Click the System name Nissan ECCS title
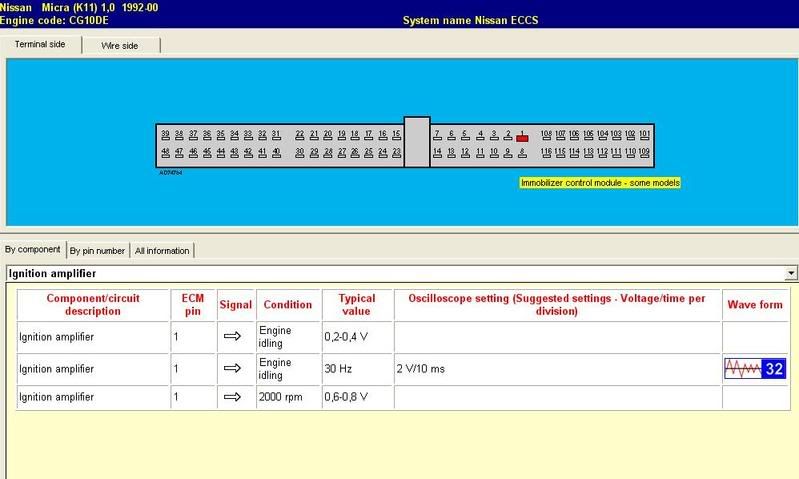This screenshot has height=479, width=799. [x=470, y=20]
